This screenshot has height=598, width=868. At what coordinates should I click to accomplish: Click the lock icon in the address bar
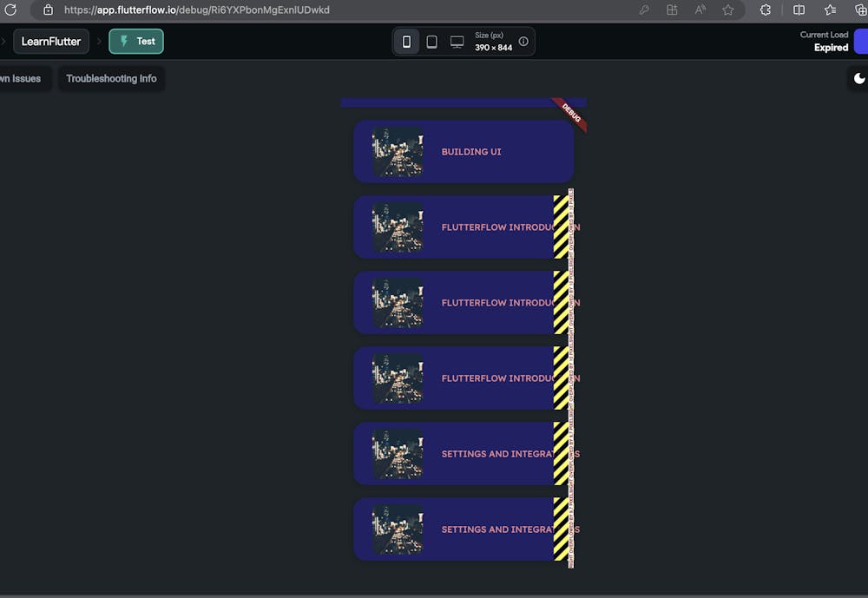click(48, 10)
